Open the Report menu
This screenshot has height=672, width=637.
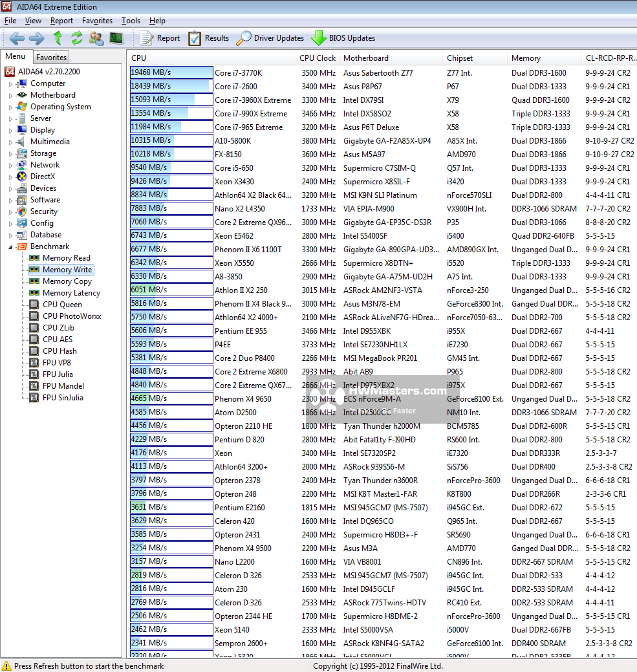coord(61,21)
